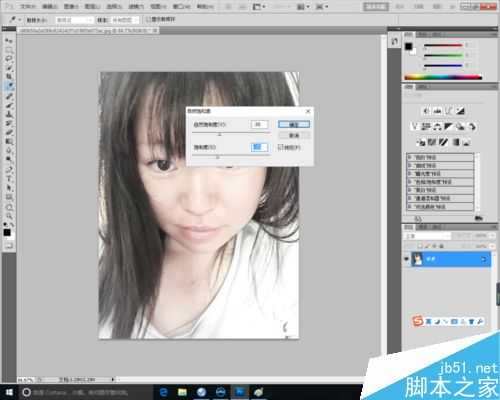Expand the Hue/Saturation presets entry
This screenshot has width=500, height=400.
440,182
